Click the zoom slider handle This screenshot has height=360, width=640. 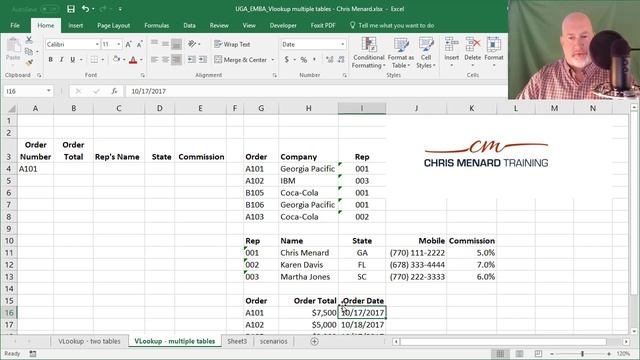[x=582, y=353]
